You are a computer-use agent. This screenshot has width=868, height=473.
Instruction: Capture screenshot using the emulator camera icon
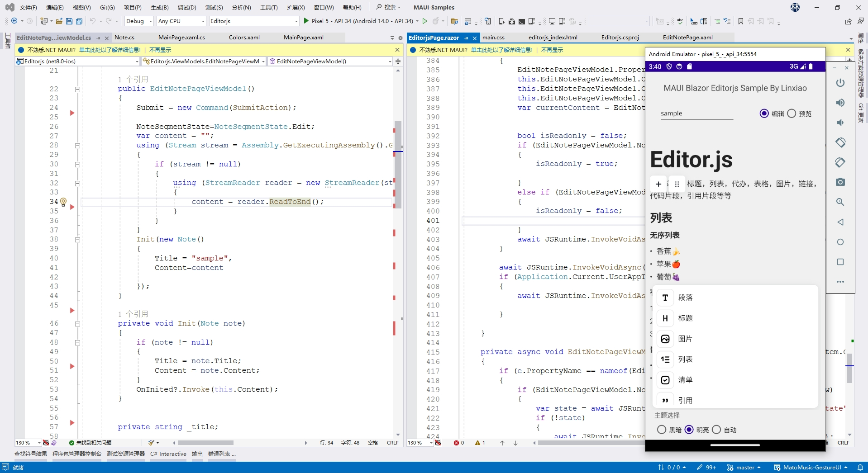(x=840, y=182)
